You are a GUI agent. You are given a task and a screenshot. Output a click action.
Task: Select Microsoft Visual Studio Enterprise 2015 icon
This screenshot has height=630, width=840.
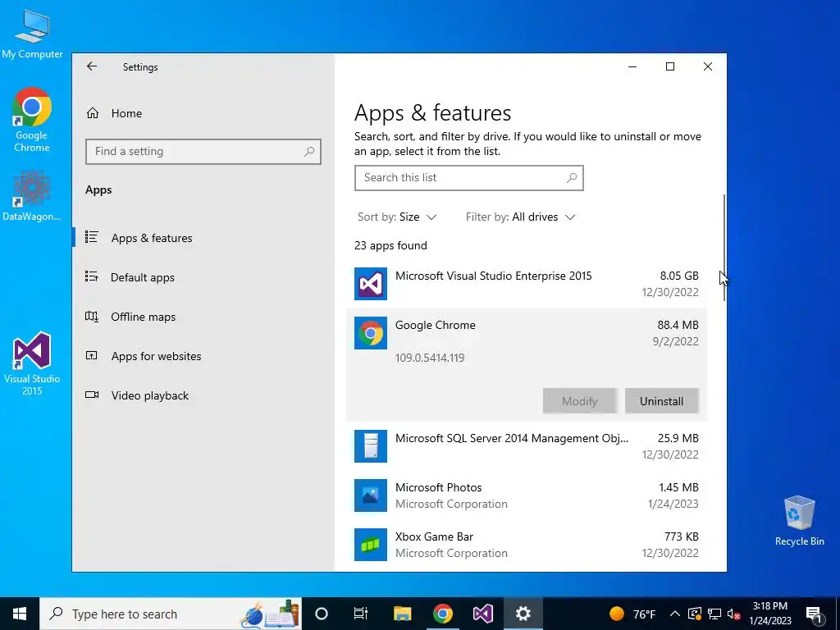click(x=371, y=284)
